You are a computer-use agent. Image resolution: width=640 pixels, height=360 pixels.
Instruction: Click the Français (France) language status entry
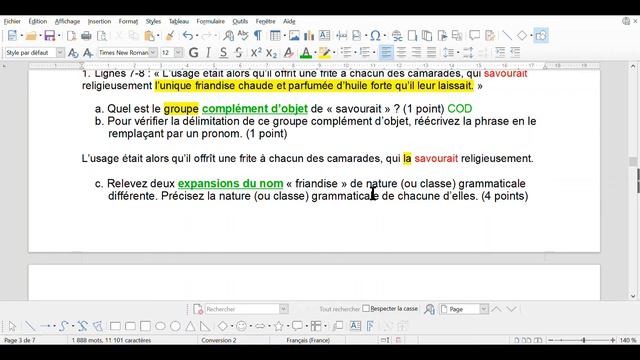[308, 340]
